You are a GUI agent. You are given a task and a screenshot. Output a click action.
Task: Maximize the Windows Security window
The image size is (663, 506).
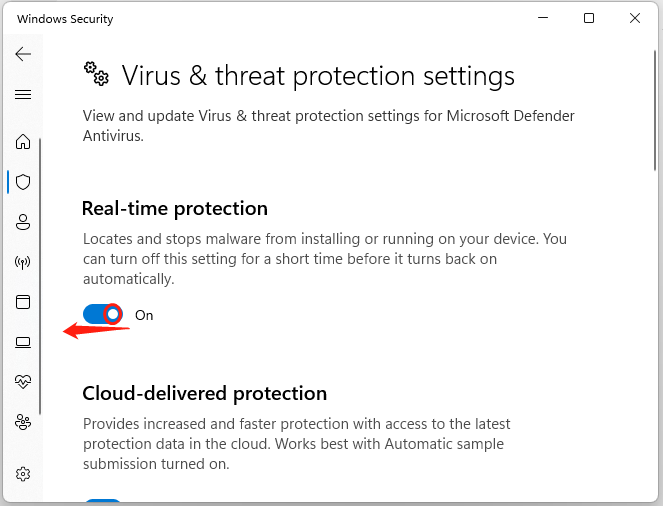click(589, 18)
